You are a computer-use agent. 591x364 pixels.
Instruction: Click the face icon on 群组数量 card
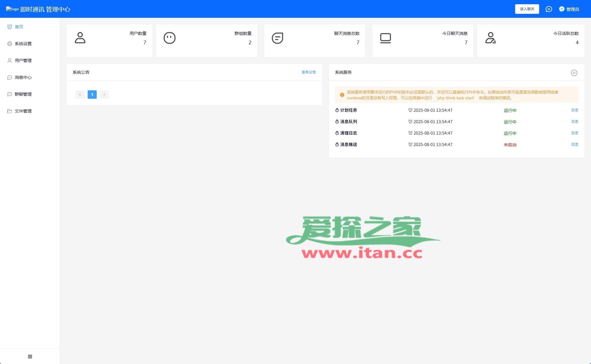pos(170,38)
